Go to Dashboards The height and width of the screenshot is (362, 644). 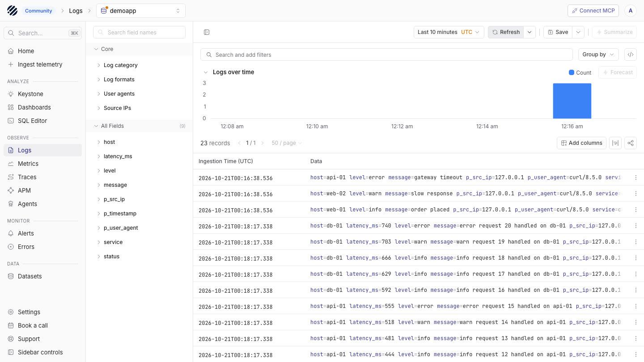pyautogui.click(x=43, y=107)
